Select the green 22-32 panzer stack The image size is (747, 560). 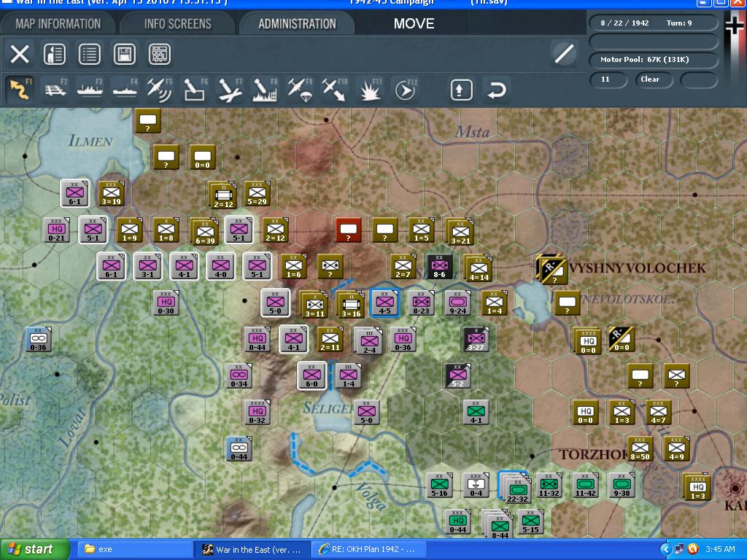tap(515, 487)
